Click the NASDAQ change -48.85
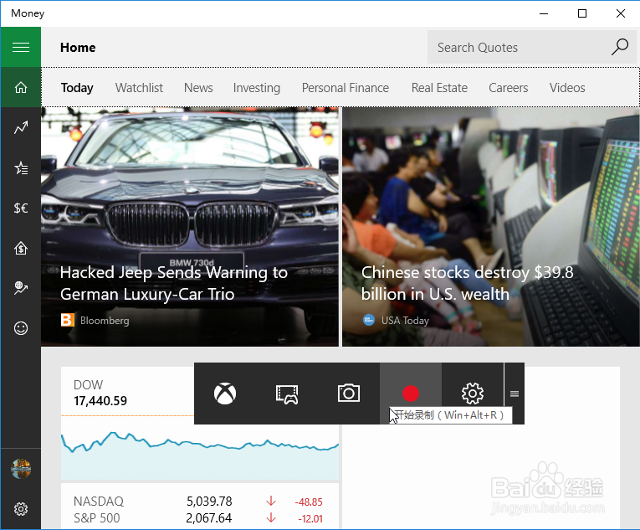This screenshot has width=640, height=530. pos(309,502)
